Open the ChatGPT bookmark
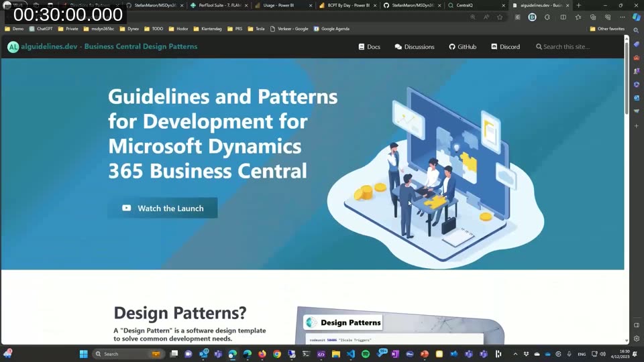This screenshot has width=644, height=362. click(x=41, y=29)
